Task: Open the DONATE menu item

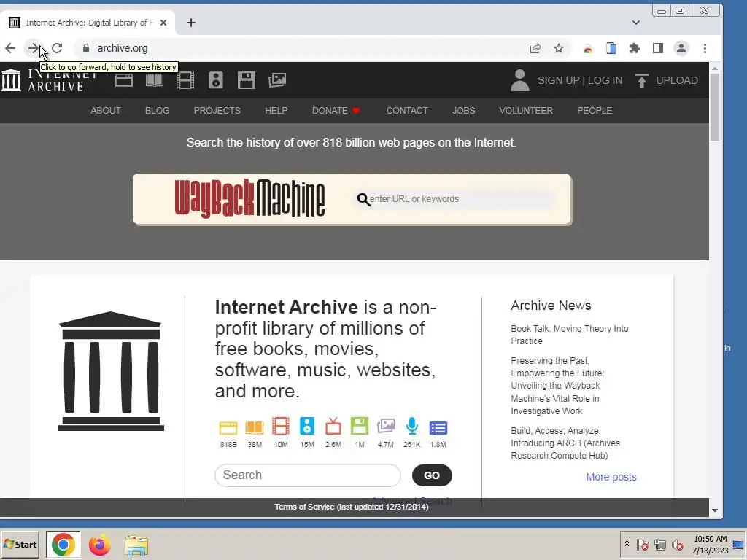Action: 336,111
